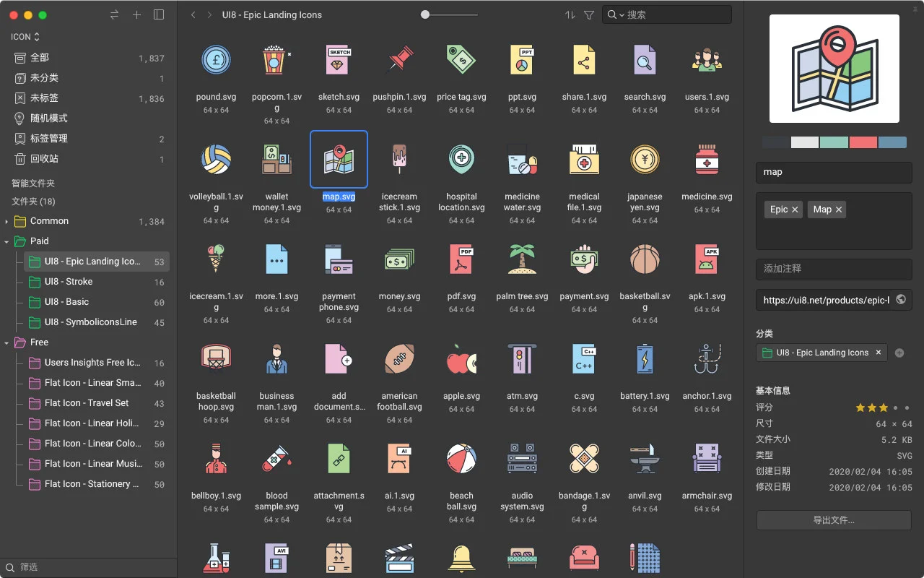The image size is (924, 578).
Task: Click the Export File (导出文件...) button
Action: coord(834,520)
